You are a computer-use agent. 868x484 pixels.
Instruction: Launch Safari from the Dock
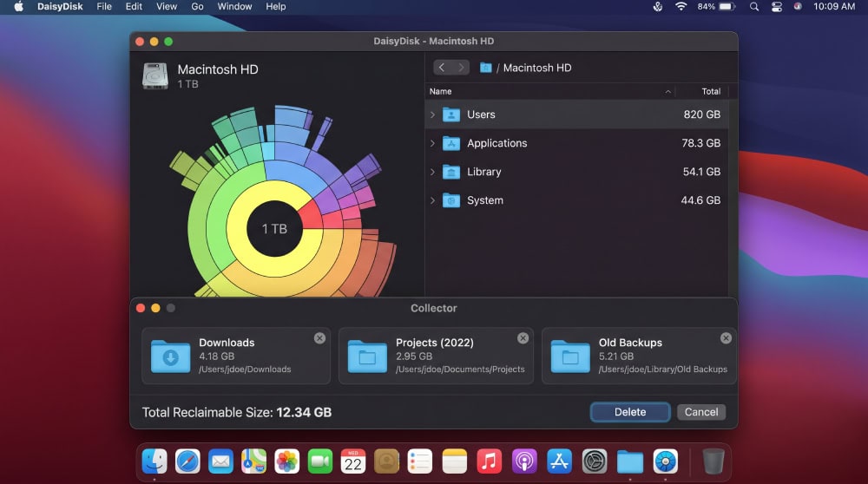point(187,461)
